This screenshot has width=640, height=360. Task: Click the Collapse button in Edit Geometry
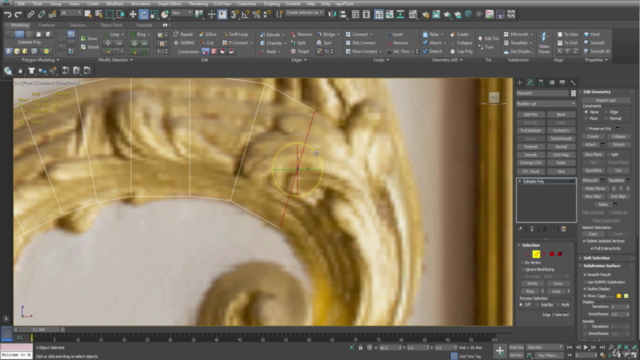(618, 136)
